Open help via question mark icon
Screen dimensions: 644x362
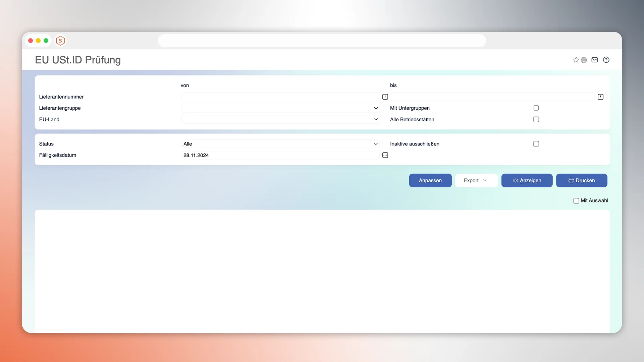click(x=606, y=60)
